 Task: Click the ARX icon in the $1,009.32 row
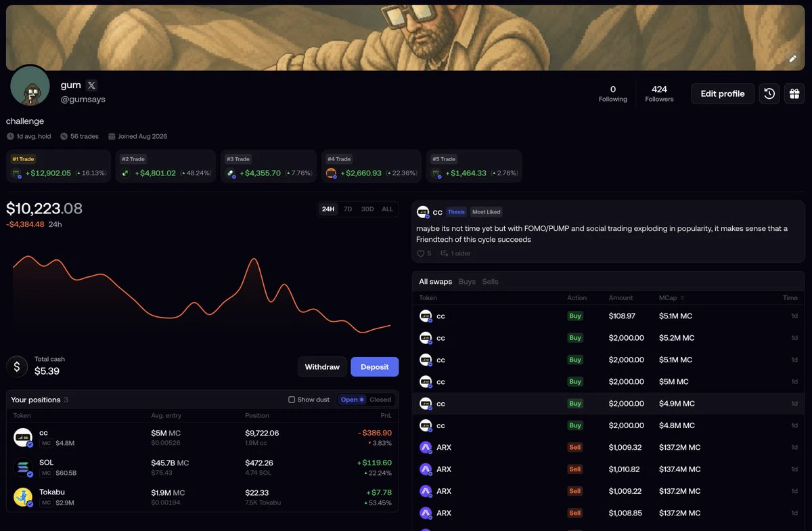point(426,448)
